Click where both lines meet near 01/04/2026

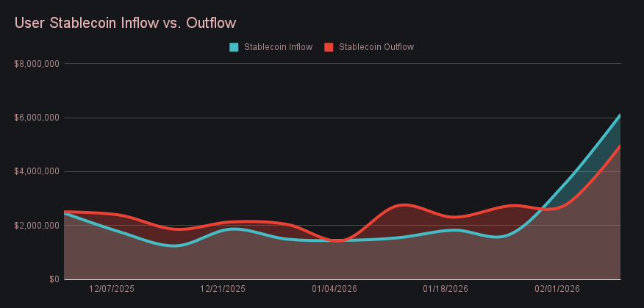pyautogui.click(x=336, y=240)
